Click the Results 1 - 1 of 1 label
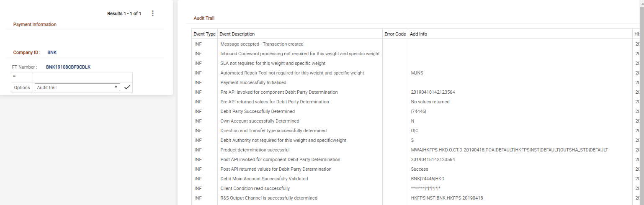644x205 pixels. (x=124, y=14)
